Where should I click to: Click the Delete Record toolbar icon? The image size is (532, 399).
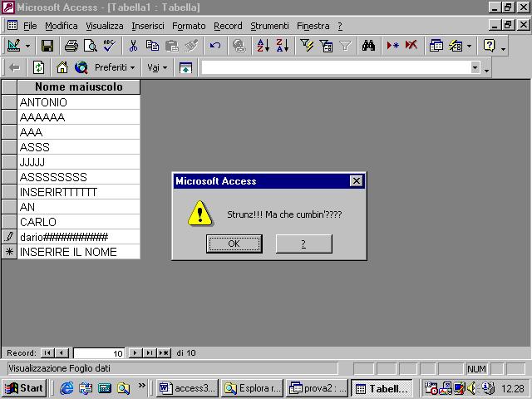pos(411,46)
